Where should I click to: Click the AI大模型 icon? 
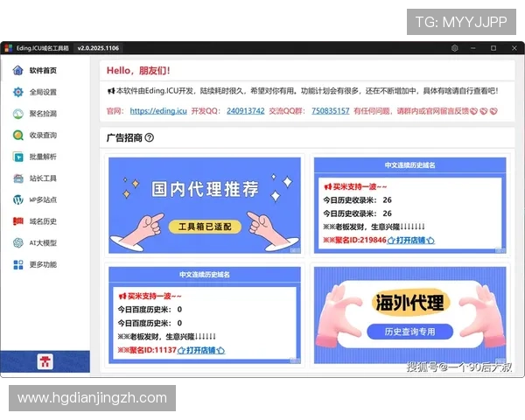click(17, 243)
